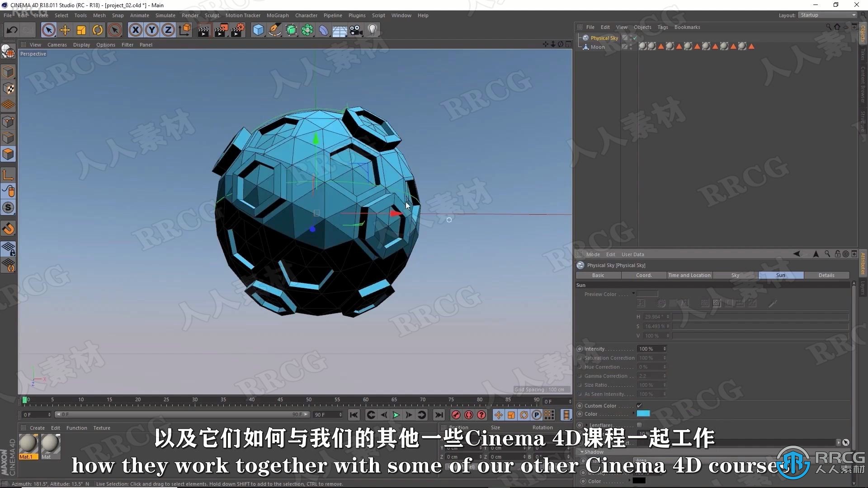Image resolution: width=868 pixels, height=488 pixels.
Task: Click the Array modeling object icon
Action: (307, 30)
